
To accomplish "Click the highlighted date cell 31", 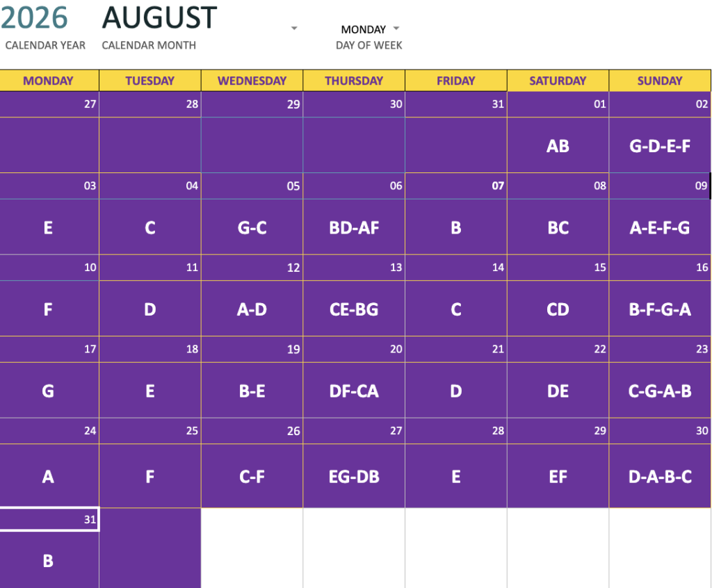I will click(49, 519).
